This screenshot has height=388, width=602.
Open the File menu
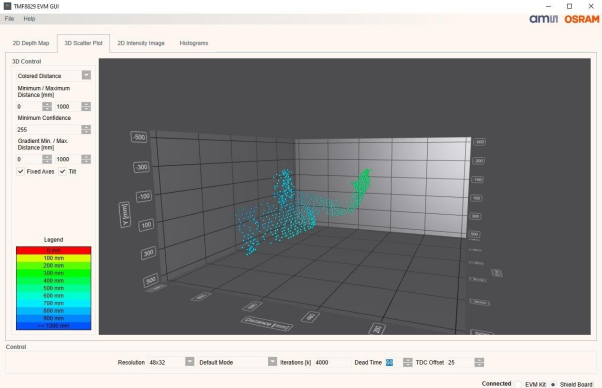9,18
